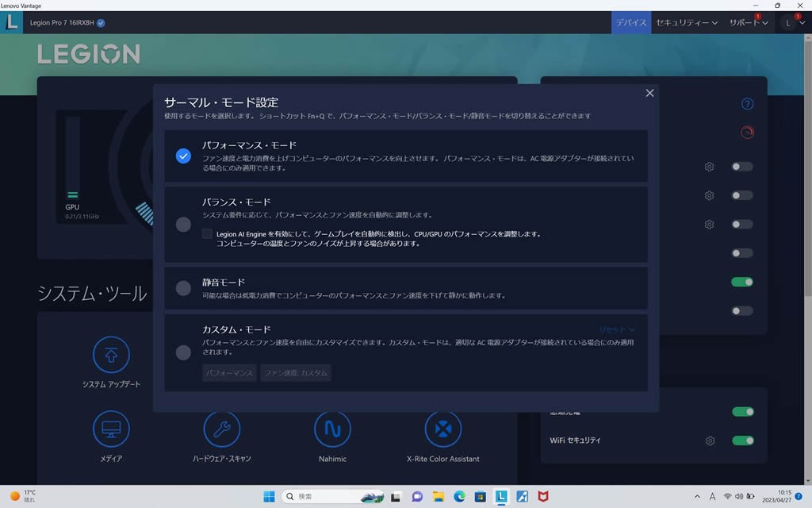This screenshot has height=508, width=812.
Task: Select 静音モード radio button
Action: pos(183,287)
